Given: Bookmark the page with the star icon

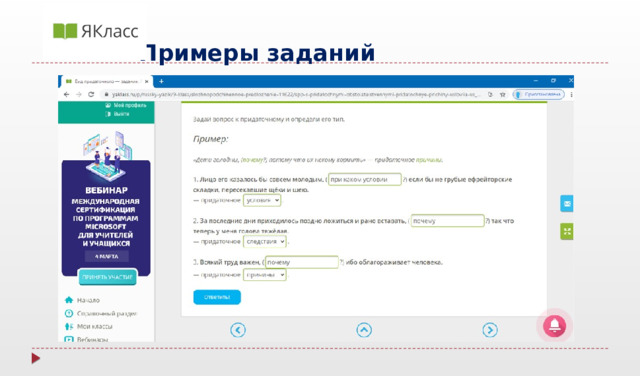Looking at the screenshot, I should click(503, 94).
